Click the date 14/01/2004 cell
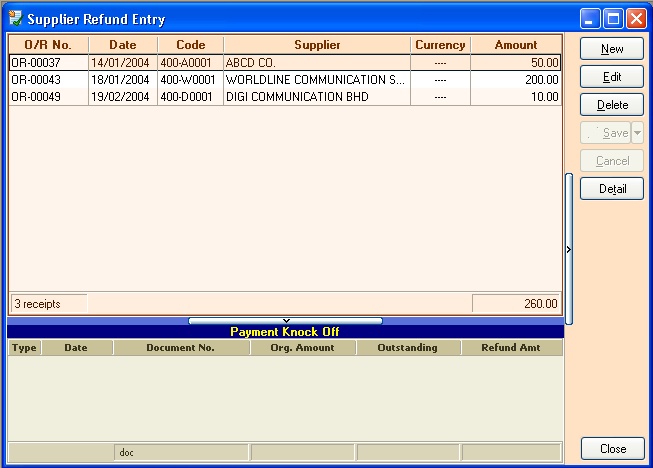 123,62
